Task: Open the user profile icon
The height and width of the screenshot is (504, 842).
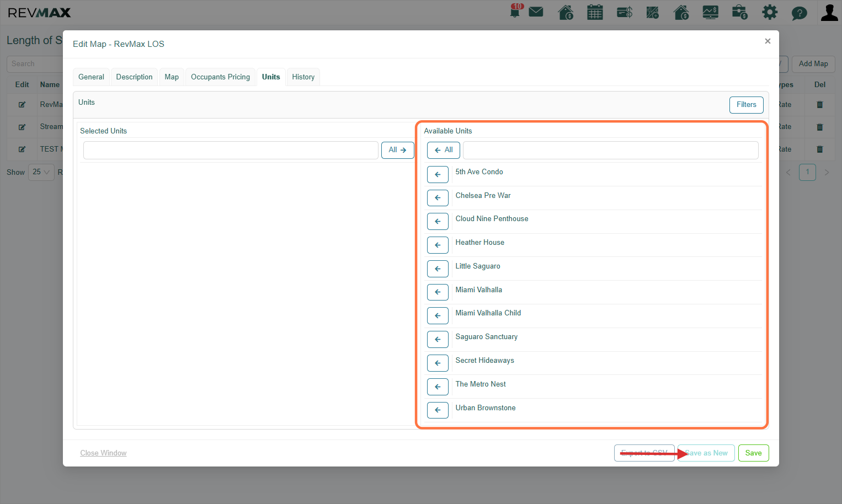Action: [x=829, y=12]
